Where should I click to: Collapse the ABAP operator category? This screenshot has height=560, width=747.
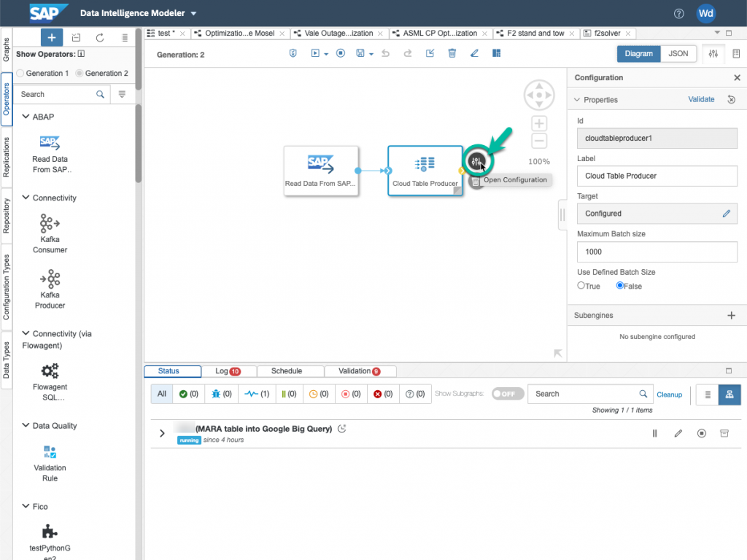pos(26,117)
